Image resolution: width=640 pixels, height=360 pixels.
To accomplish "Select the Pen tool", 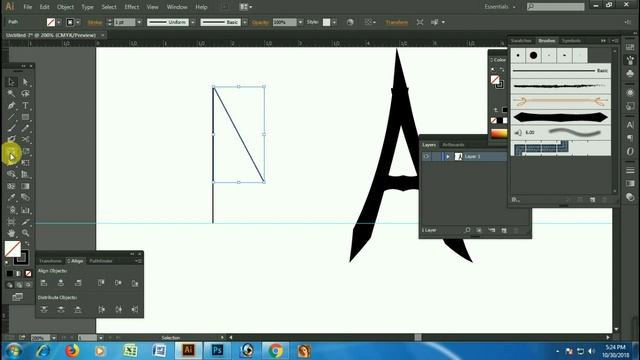I will (x=11, y=105).
